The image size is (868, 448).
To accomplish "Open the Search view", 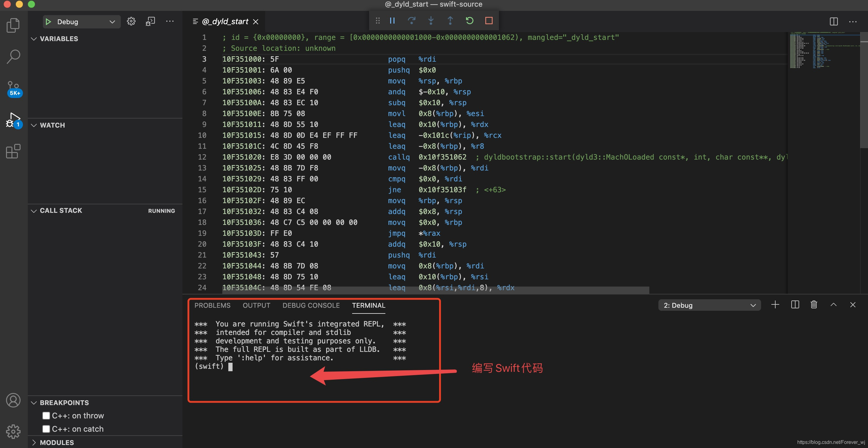I will 13,56.
